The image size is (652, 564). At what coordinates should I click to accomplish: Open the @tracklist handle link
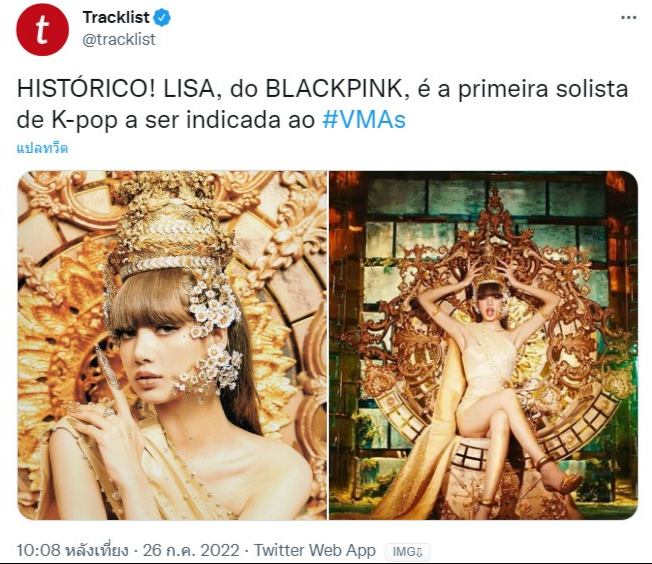tap(119, 40)
